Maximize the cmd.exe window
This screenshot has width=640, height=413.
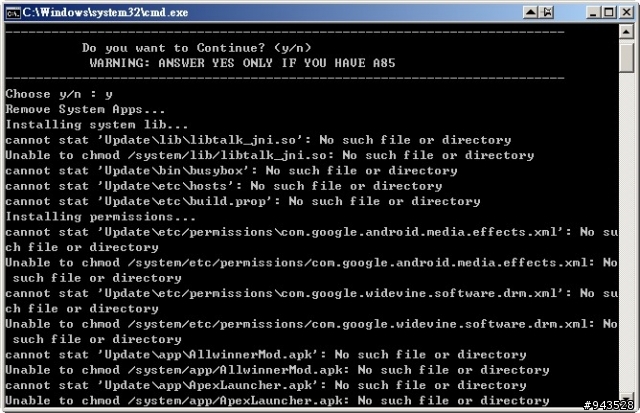(x=609, y=12)
